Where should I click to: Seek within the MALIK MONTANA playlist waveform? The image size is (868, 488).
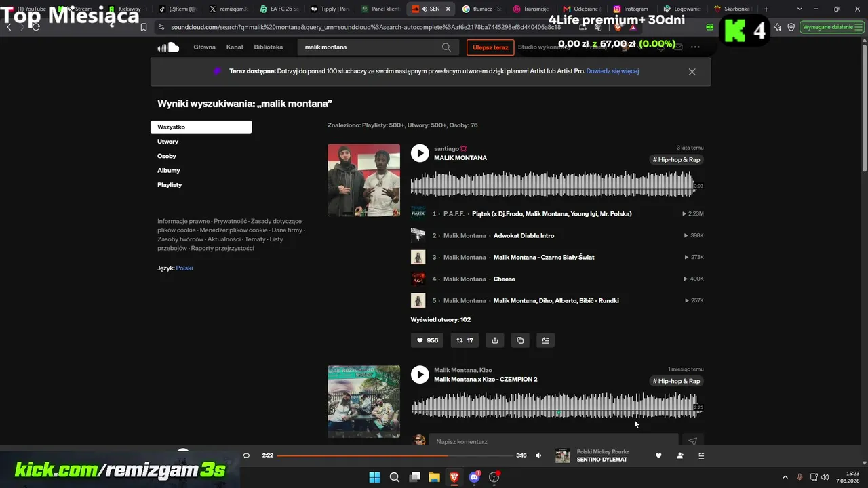click(x=553, y=184)
